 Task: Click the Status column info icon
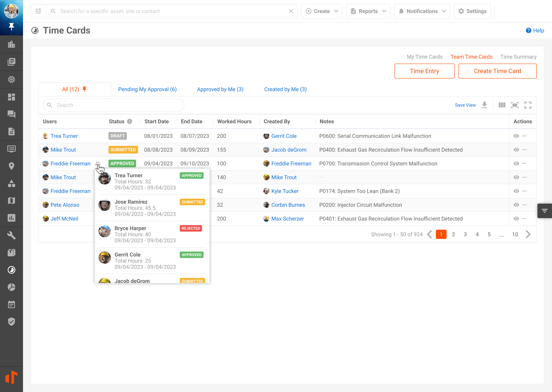130,121
